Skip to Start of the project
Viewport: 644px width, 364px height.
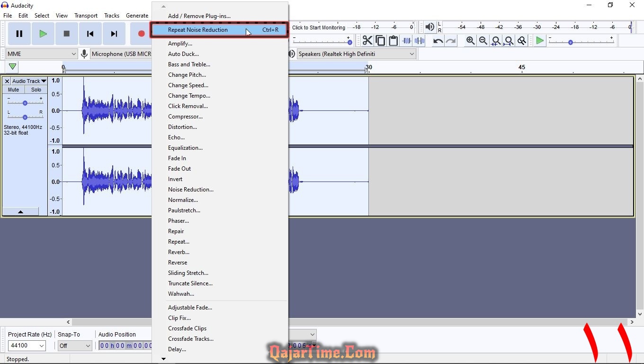90,34
